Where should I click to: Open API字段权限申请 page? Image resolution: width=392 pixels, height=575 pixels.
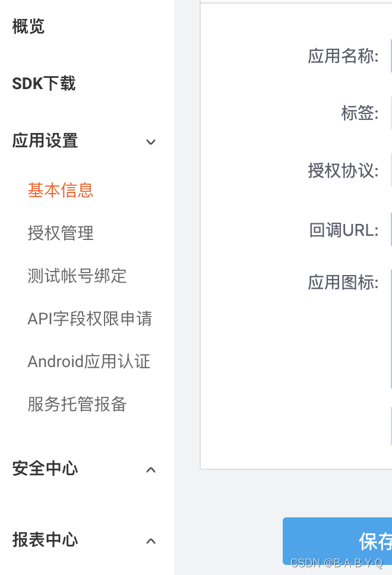pos(90,318)
